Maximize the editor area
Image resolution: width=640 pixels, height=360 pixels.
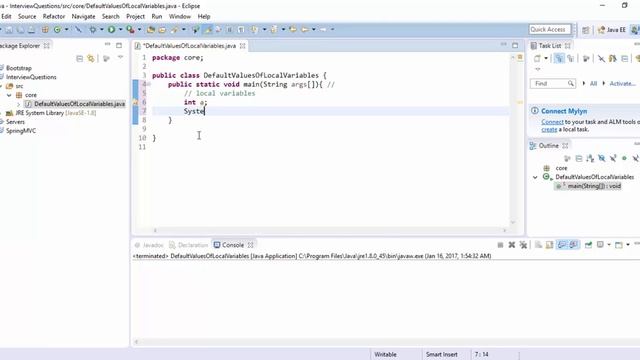coord(515,45)
